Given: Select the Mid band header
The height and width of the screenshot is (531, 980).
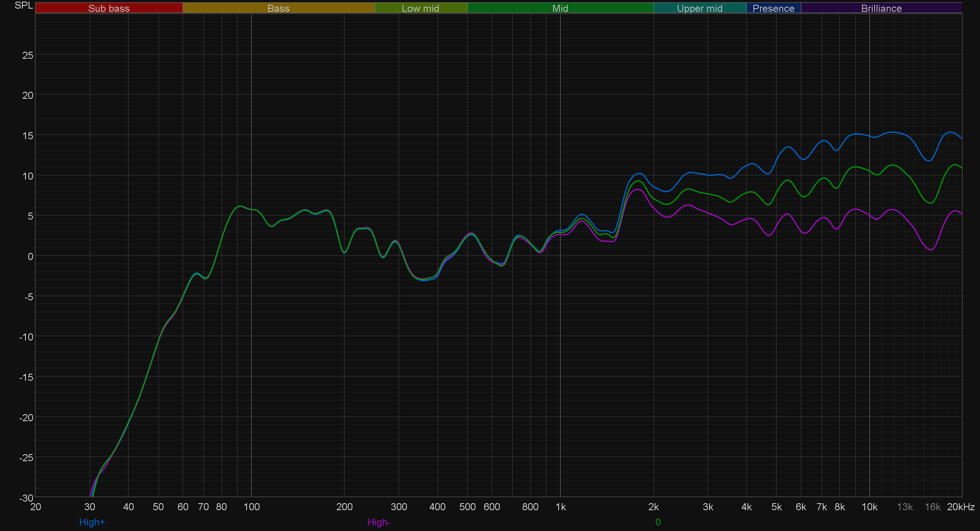Looking at the screenshot, I should pos(560,8).
